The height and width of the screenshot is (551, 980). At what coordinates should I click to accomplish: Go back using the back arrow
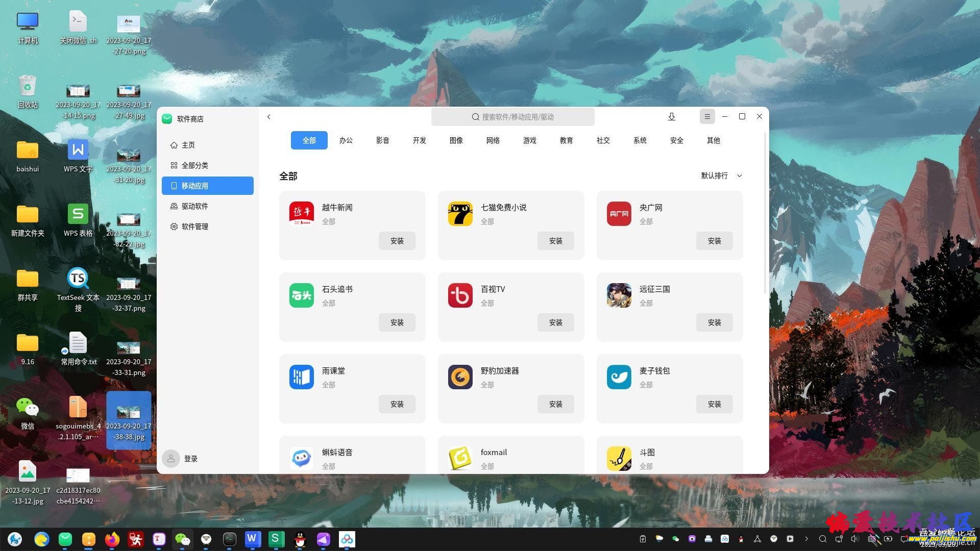coord(269,117)
